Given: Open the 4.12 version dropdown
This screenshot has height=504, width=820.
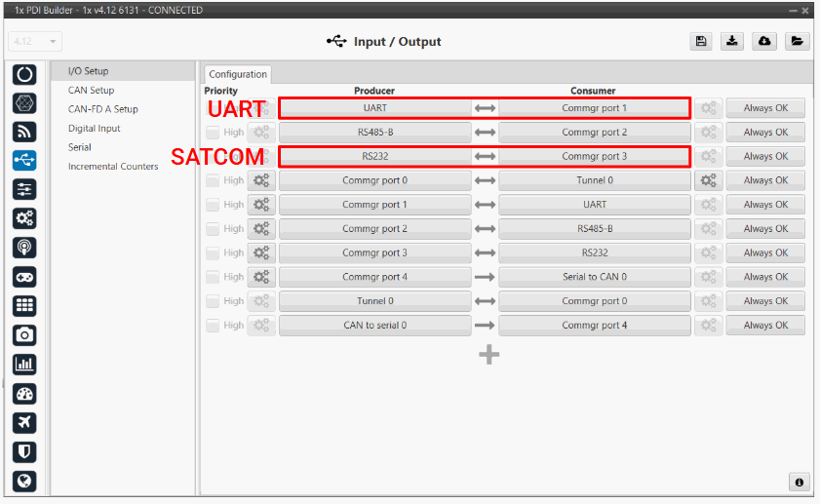Looking at the screenshot, I should [x=35, y=42].
